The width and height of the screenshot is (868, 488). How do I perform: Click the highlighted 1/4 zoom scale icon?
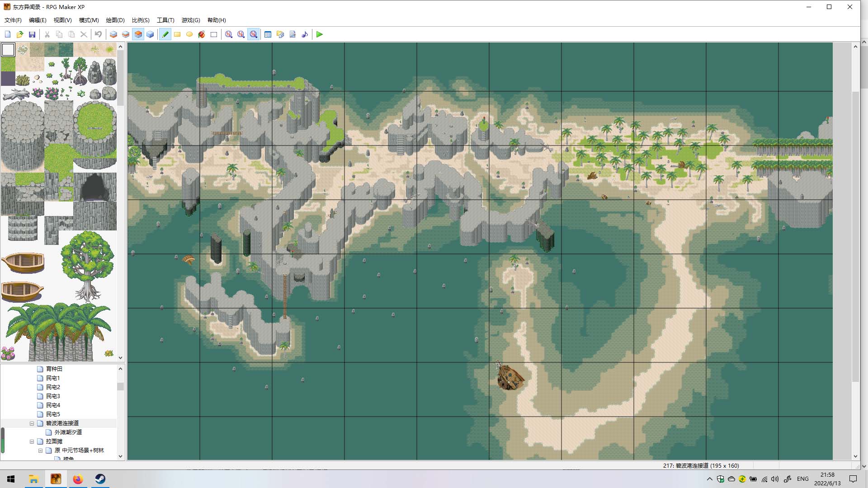(253, 34)
